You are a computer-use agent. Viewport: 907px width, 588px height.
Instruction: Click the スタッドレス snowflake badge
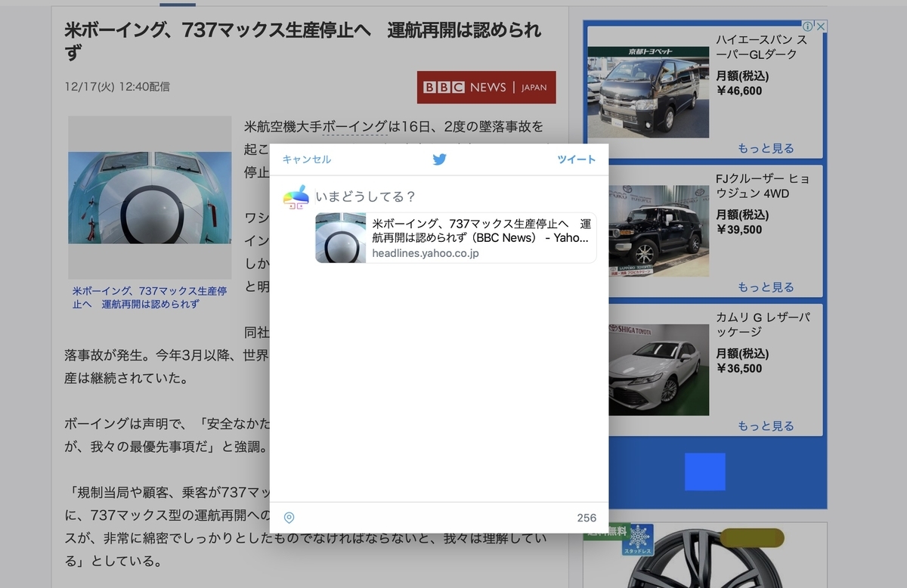click(639, 541)
